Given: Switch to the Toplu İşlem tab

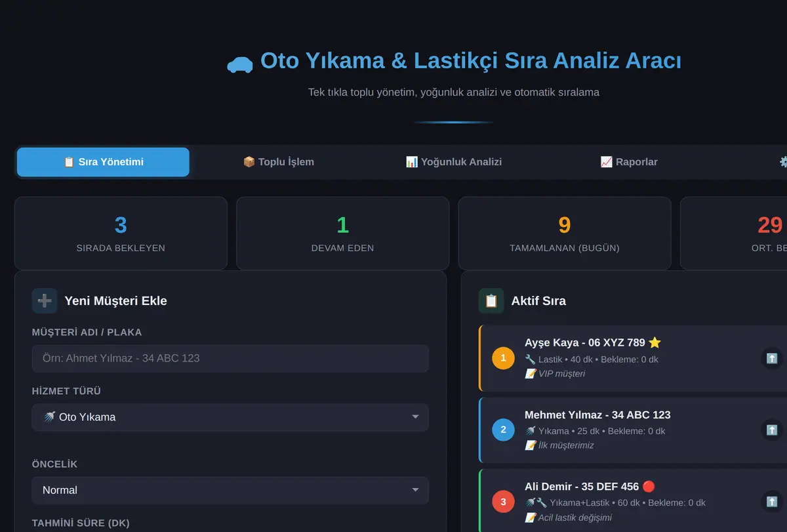Looking at the screenshot, I should point(278,162).
